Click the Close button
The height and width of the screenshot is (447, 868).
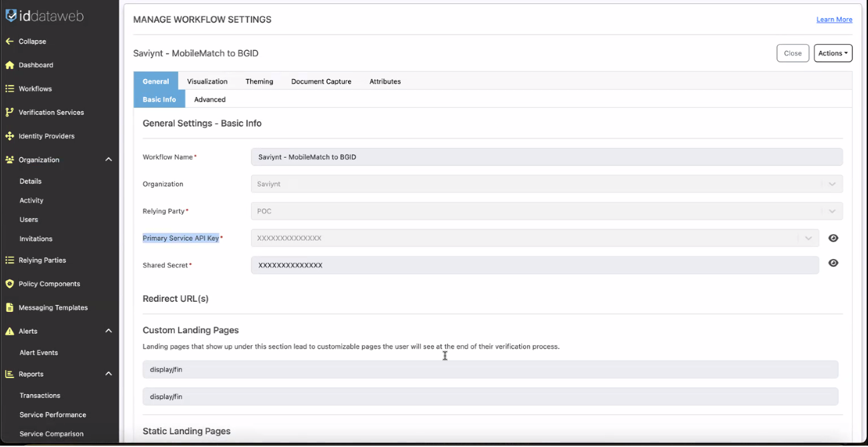(792, 54)
